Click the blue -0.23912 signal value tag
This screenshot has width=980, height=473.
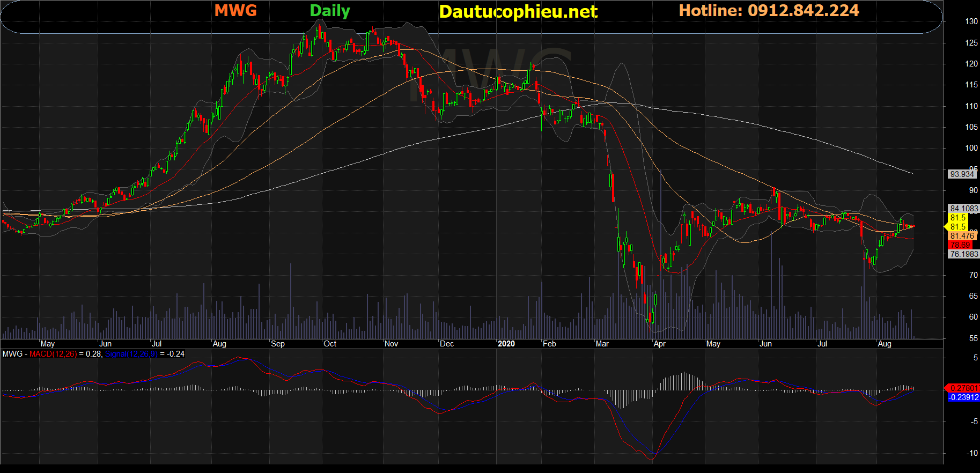tap(963, 397)
